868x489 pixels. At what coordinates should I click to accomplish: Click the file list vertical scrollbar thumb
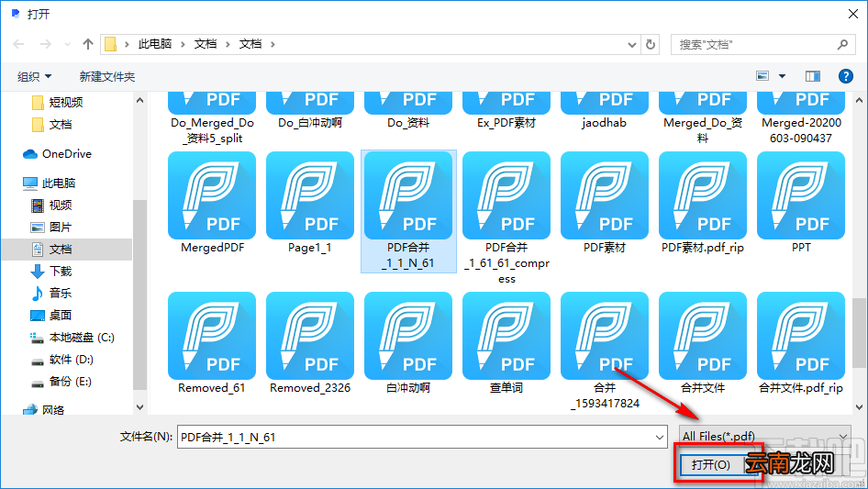tap(859, 332)
